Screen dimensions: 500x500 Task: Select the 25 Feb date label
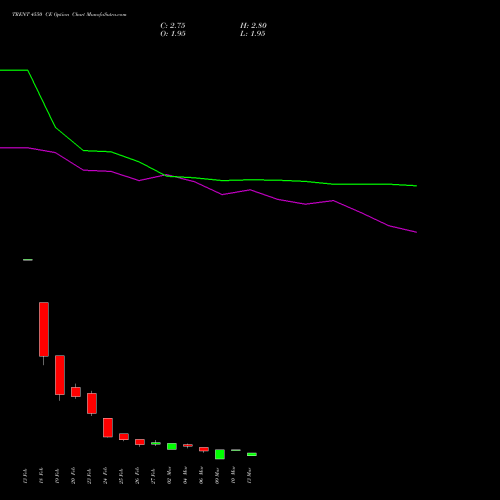121,476
